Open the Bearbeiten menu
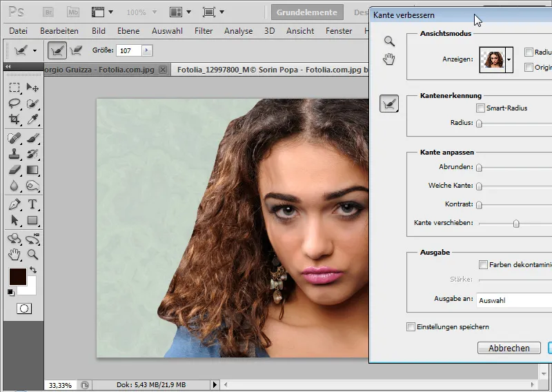The height and width of the screenshot is (392, 552). [59, 31]
